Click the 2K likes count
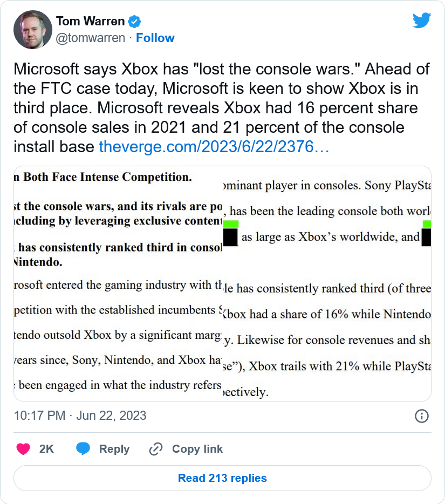The width and height of the screenshot is (445, 504). pos(47,449)
